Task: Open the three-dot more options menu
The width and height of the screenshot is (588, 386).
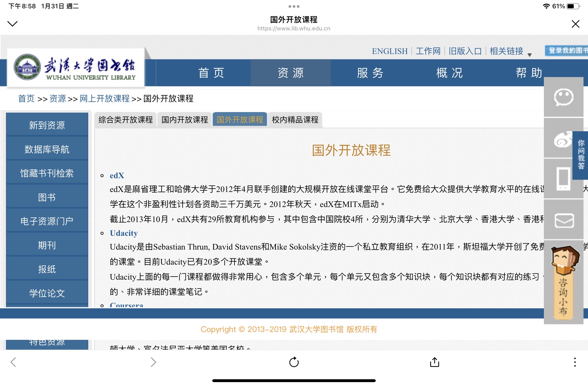Action: click(x=575, y=362)
